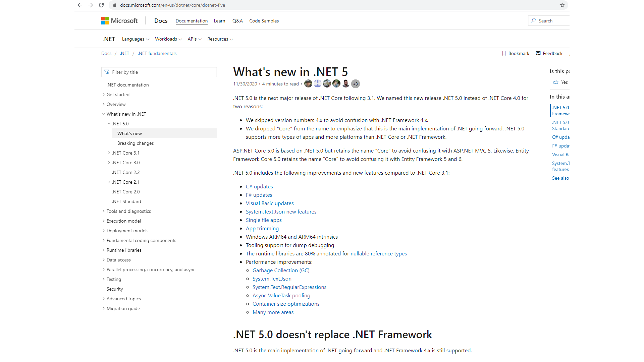The width and height of the screenshot is (644, 362).
Task: Click the Search icon in the navbar
Action: [534, 21]
